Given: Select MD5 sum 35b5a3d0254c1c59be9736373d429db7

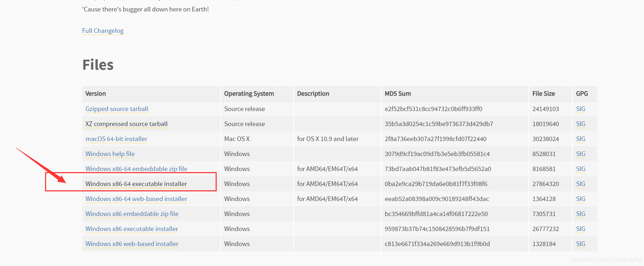Looking at the screenshot, I should point(439,124).
